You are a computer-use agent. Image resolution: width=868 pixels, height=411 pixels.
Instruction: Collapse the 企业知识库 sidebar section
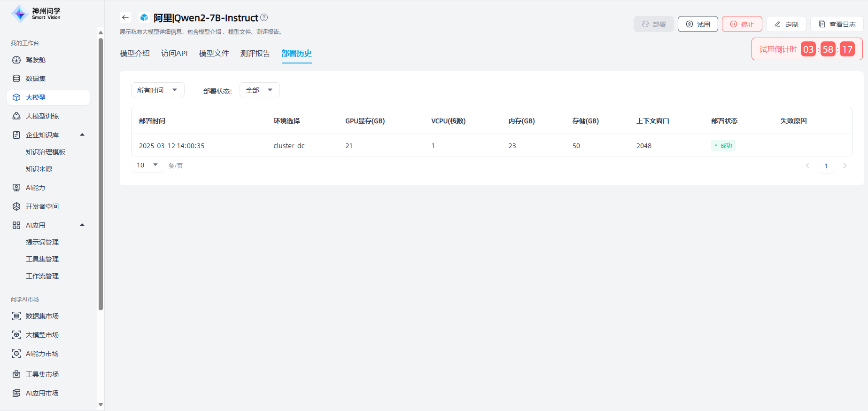click(82, 135)
